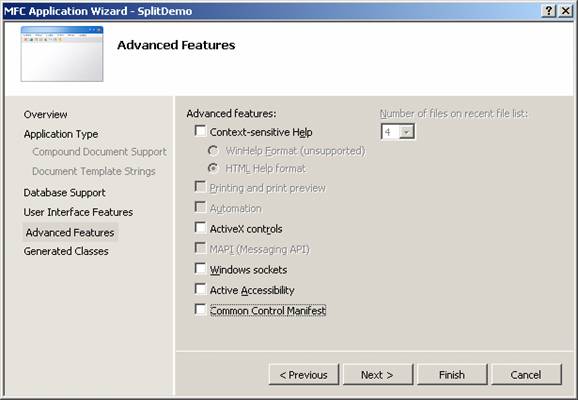The height and width of the screenshot is (400, 578).
Task: Open the Application Type page
Action: [x=61, y=134]
